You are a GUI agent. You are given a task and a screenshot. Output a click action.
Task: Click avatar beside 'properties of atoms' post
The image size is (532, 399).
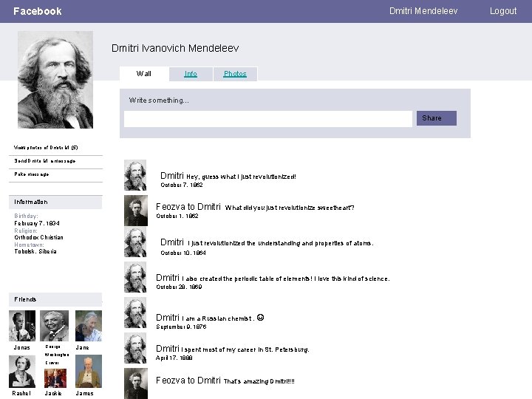[x=135, y=242]
